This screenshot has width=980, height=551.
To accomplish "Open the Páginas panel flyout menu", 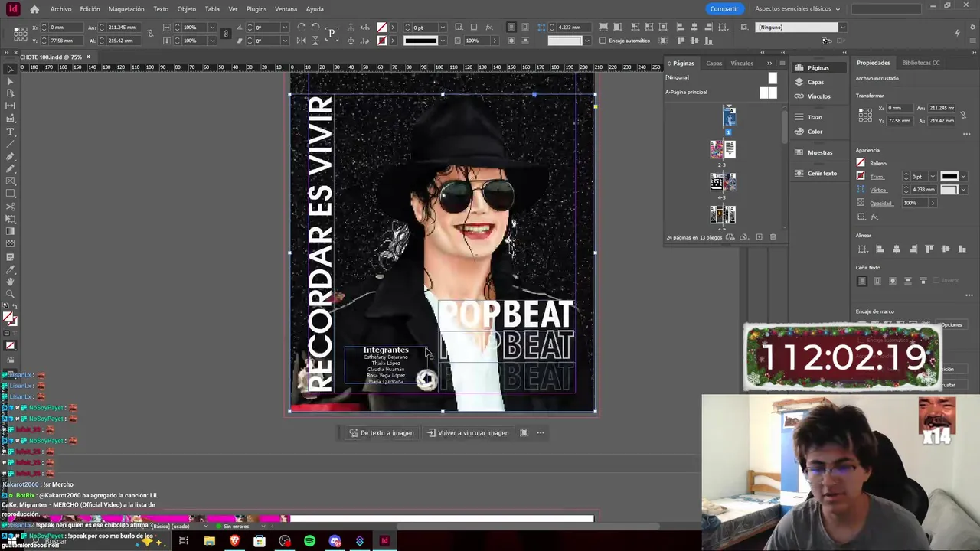I will (781, 64).
